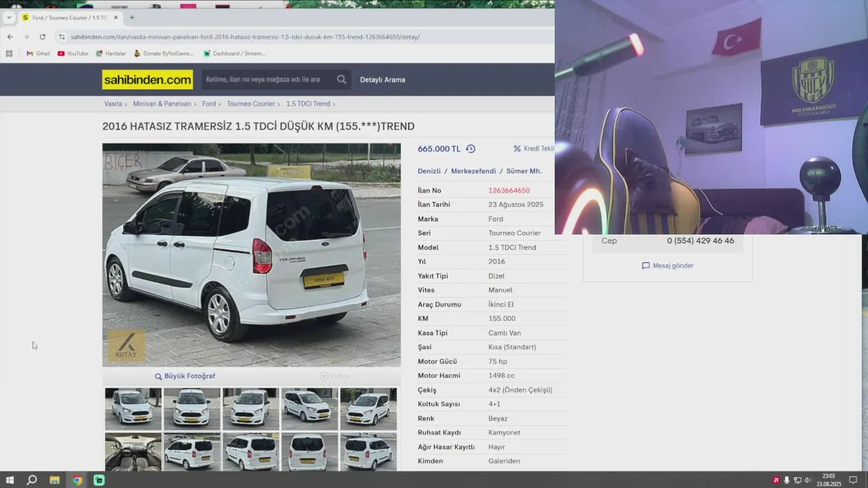Click the browser forward arrow
Image resolution: width=868 pixels, height=488 pixels.
[x=26, y=37]
